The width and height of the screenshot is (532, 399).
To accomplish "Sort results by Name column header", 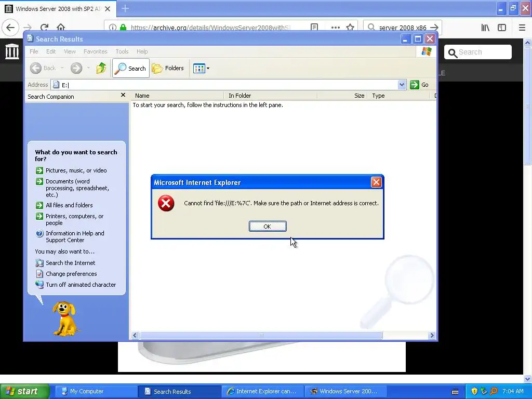I will 178,96.
